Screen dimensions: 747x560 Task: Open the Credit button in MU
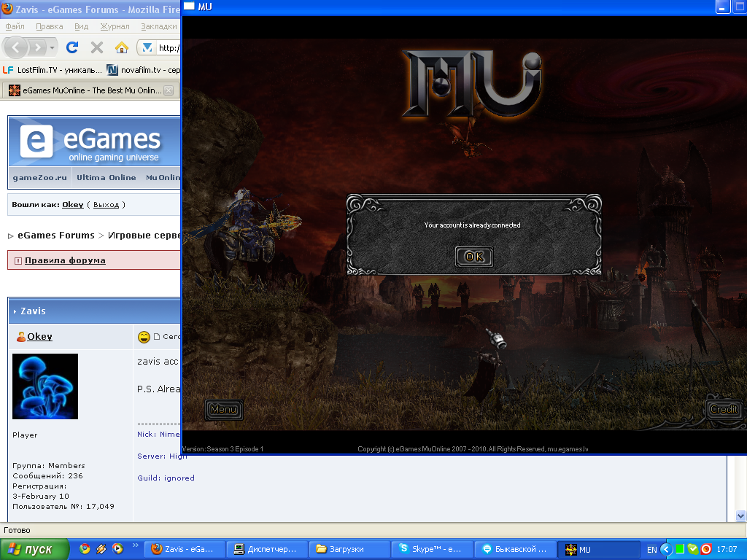click(x=724, y=410)
